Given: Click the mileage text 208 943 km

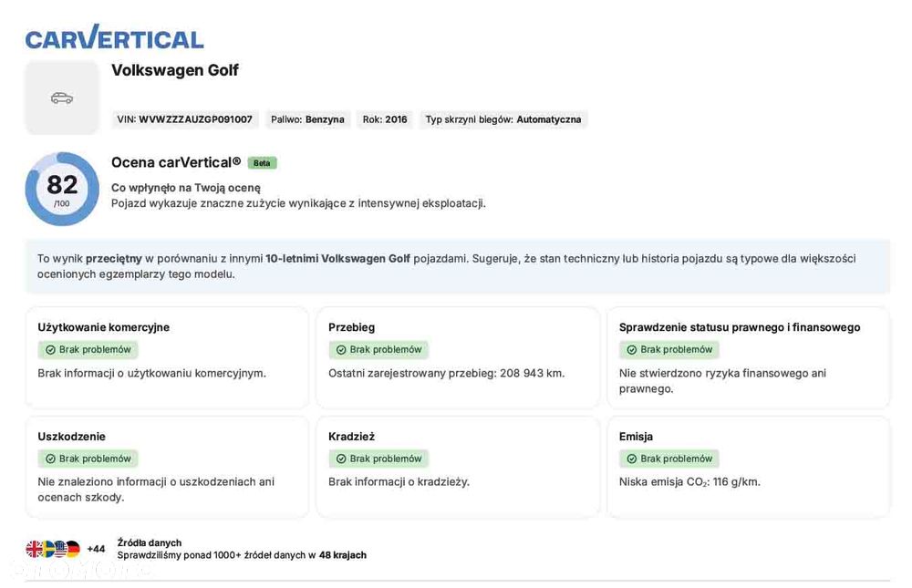Looking at the screenshot, I should (x=533, y=374).
